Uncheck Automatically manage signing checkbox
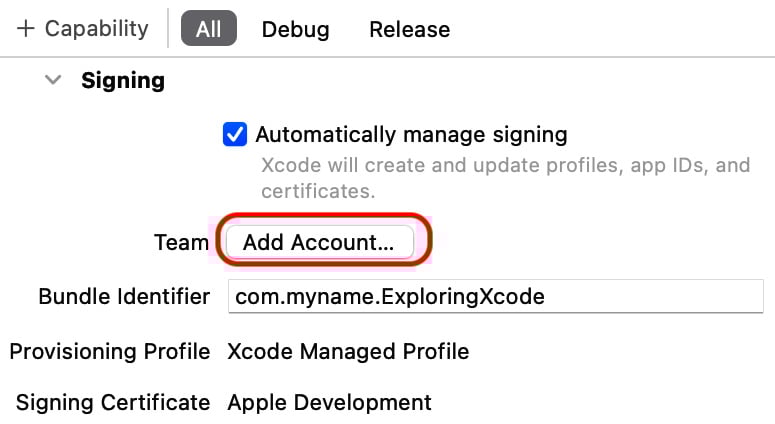 [x=235, y=134]
